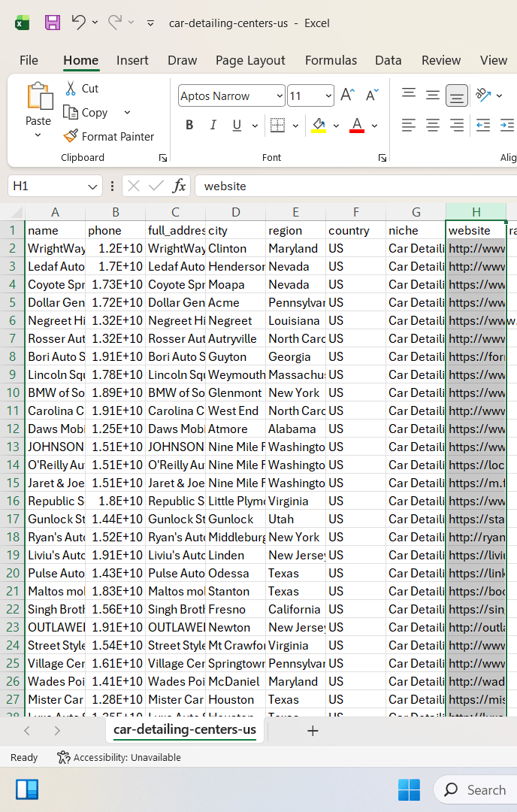This screenshot has width=517, height=812.
Task: Toggle underline formatting
Action: pyautogui.click(x=237, y=126)
